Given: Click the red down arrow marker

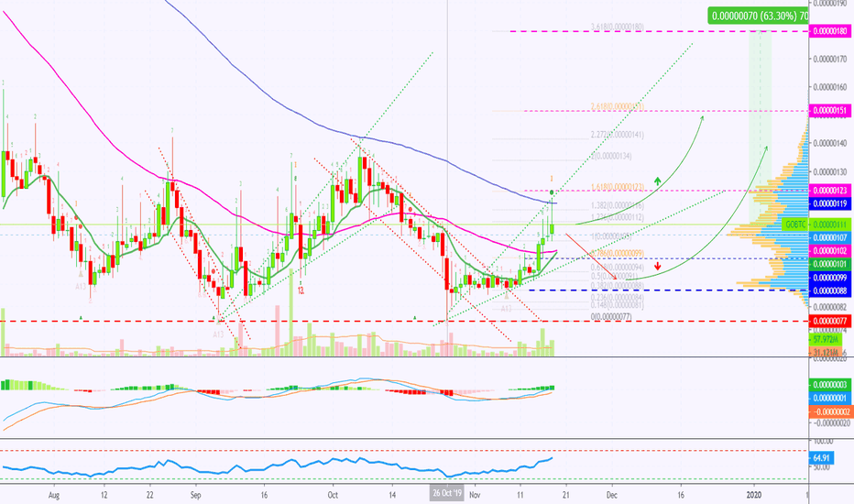Looking at the screenshot, I should pos(657,267).
